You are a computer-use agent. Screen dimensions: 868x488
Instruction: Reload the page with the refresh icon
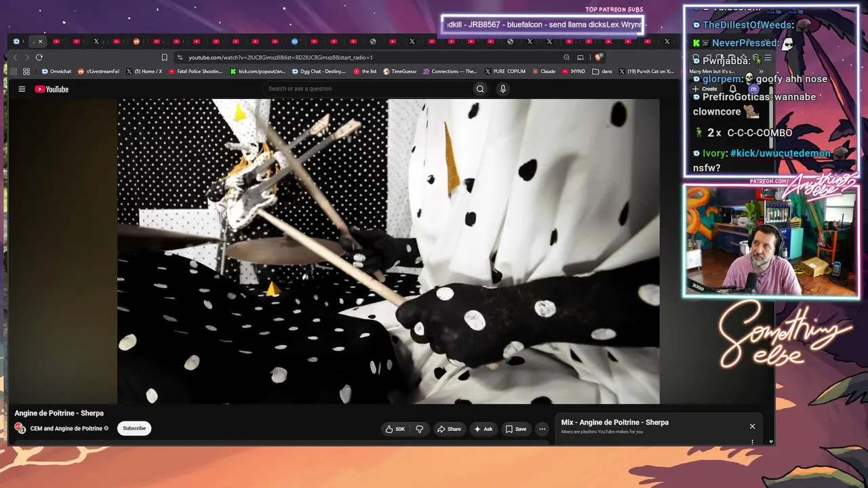click(39, 58)
